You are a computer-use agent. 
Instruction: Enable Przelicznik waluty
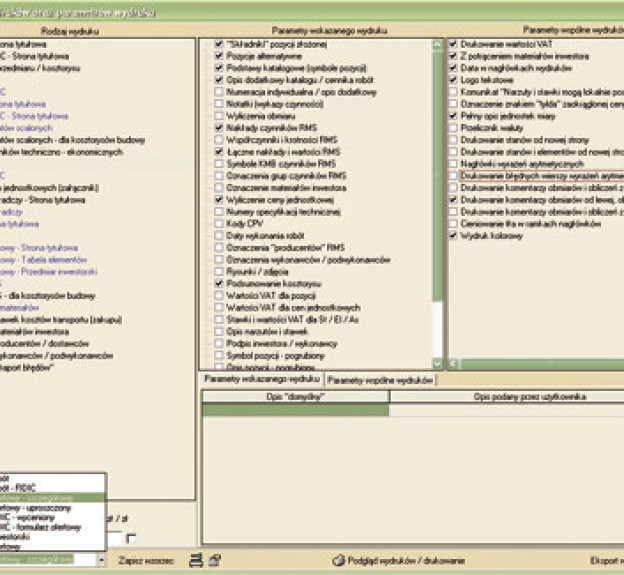[x=453, y=128]
